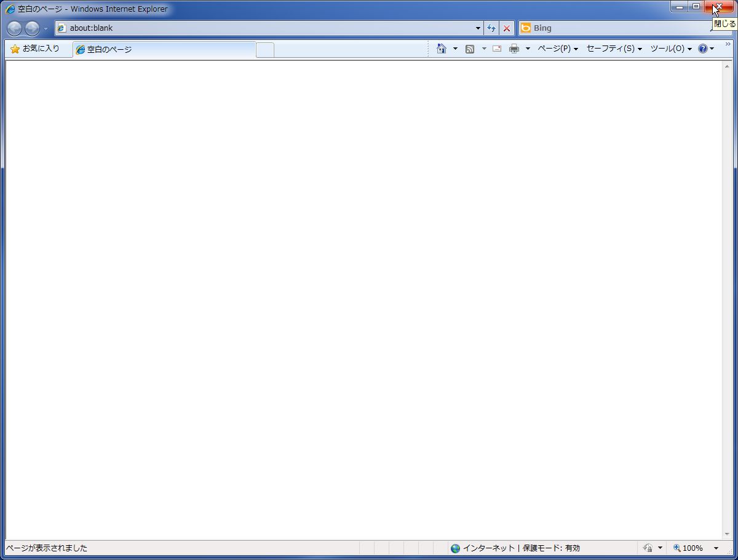Maximize the Internet Explorer window
The width and height of the screenshot is (738, 560).
pos(696,7)
